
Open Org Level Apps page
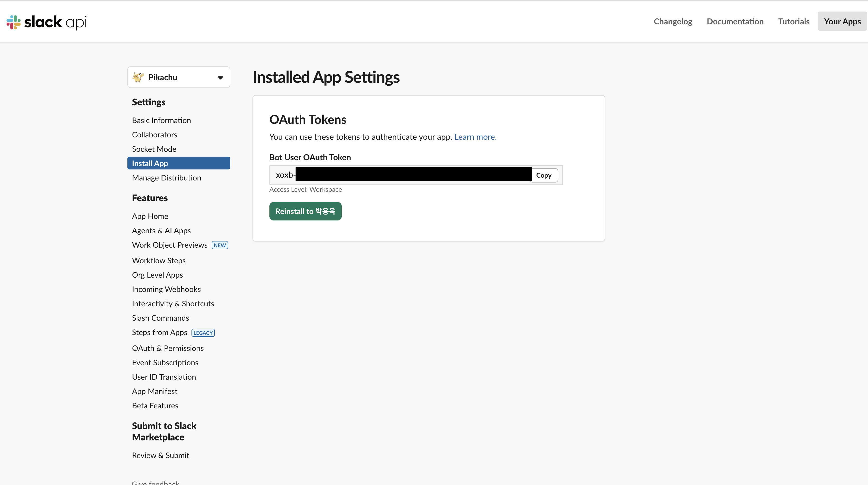point(157,275)
